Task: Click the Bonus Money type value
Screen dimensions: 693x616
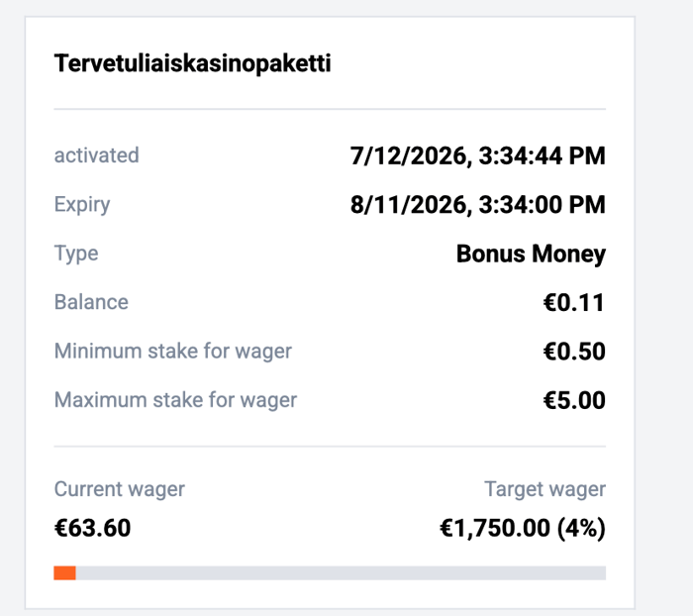Action: (x=531, y=255)
